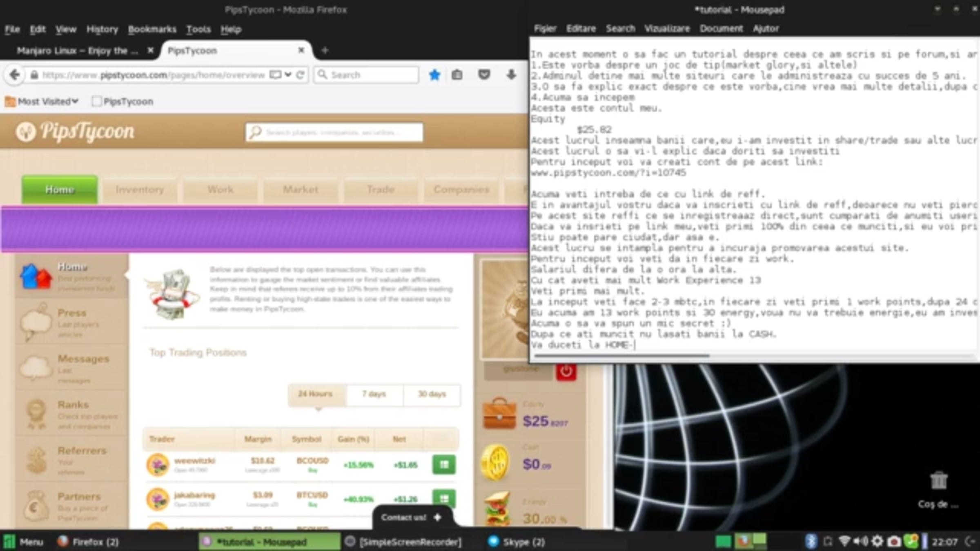The image size is (980, 551).
Task: Toggle reader view icon in address bar
Action: click(x=275, y=75)
